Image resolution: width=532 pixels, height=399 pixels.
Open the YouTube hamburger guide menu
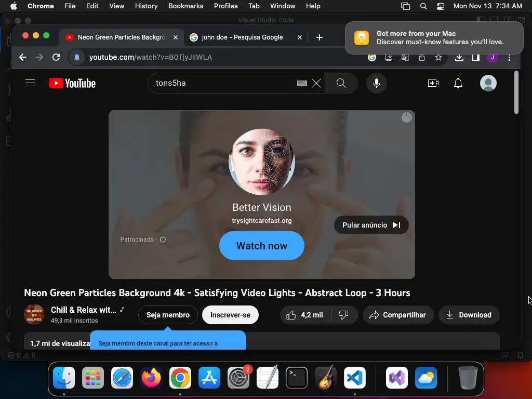click(30, 83)
